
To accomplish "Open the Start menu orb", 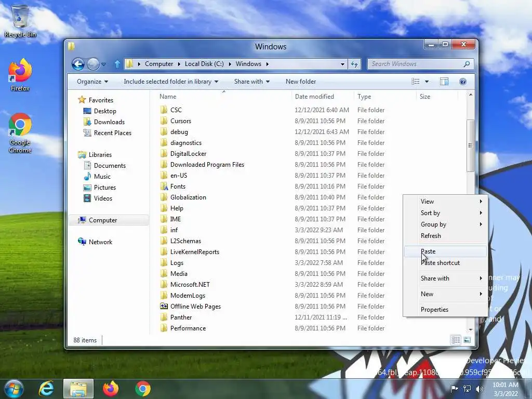I will (14, 389).
